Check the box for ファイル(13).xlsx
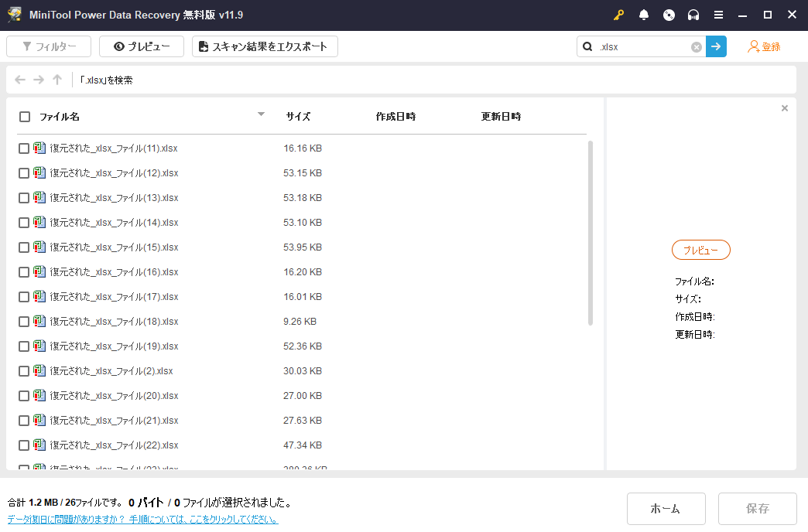The image size is (808, 532). (24, 198)
